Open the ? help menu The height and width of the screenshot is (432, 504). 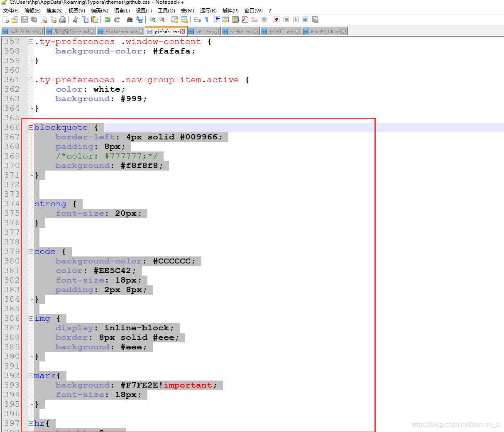[270, 10]
